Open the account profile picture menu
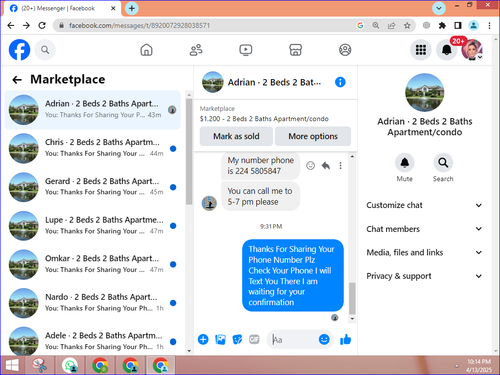Viewport: 500px width, 375px height. [472, 50]
